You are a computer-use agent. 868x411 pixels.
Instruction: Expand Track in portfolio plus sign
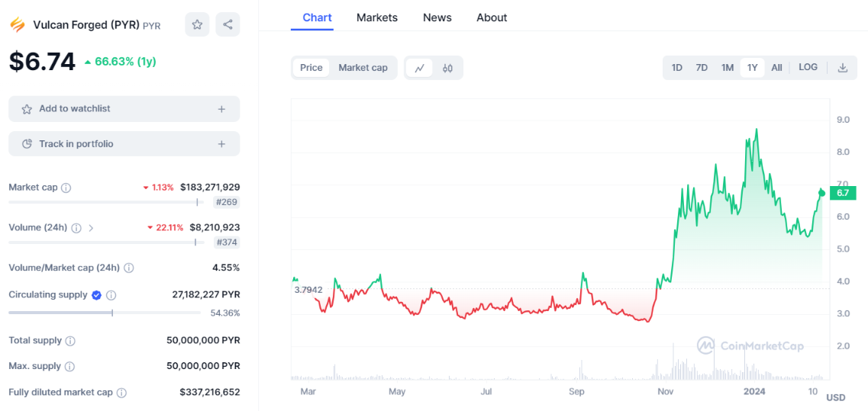pyautogui.click(x=221, y=144)
